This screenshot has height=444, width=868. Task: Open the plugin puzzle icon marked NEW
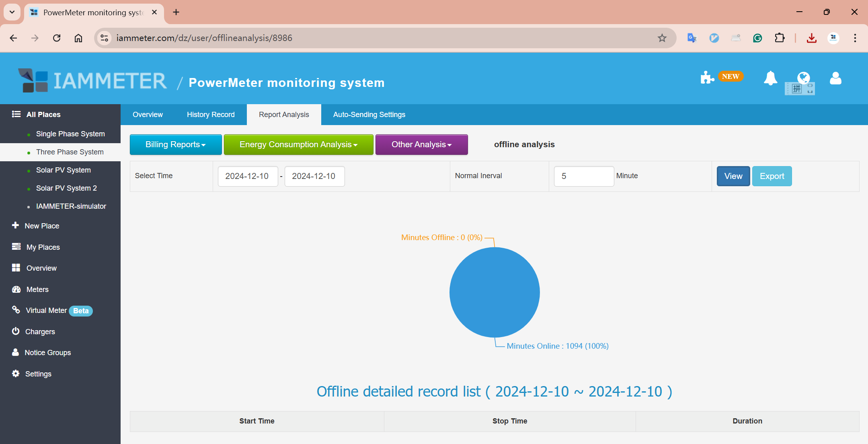click(707, 77)
